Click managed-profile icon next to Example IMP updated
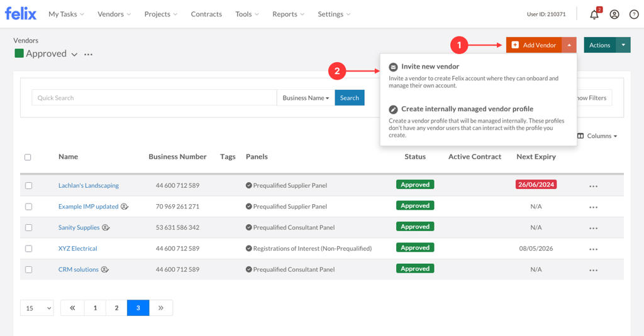Screen dimensions: 644x336 [x=125, y=207]
